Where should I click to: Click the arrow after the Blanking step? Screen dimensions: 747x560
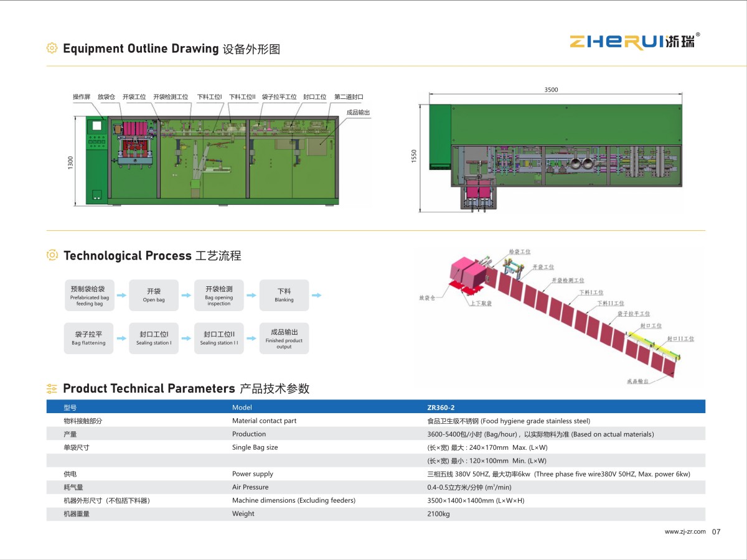click(316, 295)
